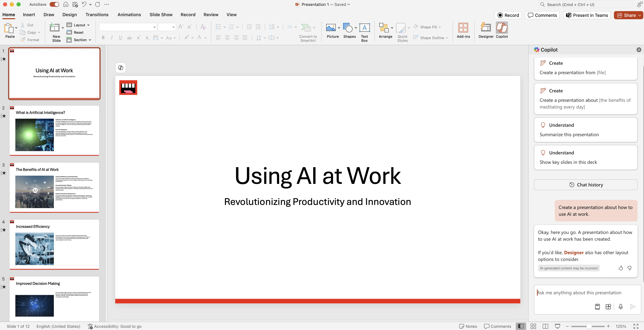The width and height of the screenshot is (644, 330).
Task: Open Reading View from status bar
Action: (x=545, y=326)
